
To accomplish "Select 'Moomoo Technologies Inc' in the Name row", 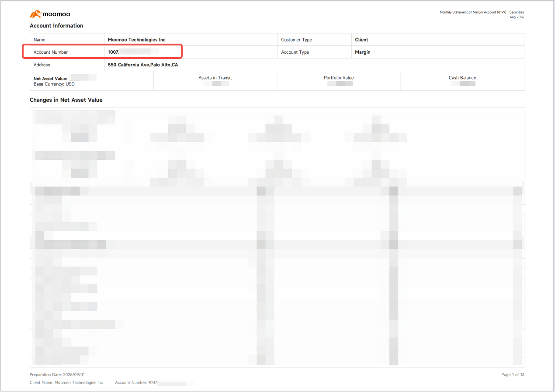I will (x=137, y=40).
